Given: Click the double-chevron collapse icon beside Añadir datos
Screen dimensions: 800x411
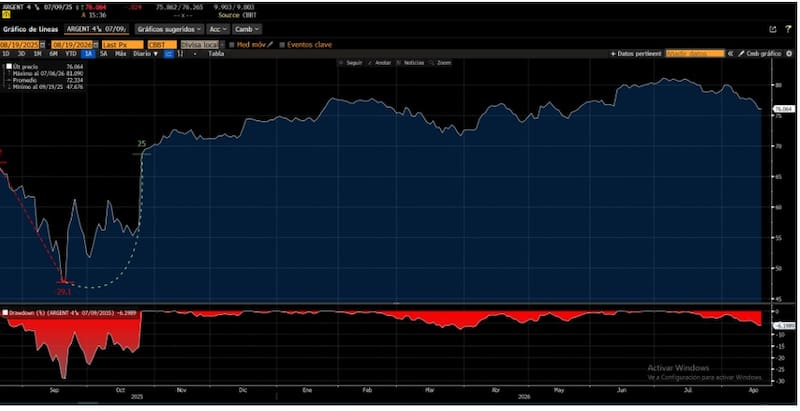Looking at the screenshot, I should tap(730, 54).
